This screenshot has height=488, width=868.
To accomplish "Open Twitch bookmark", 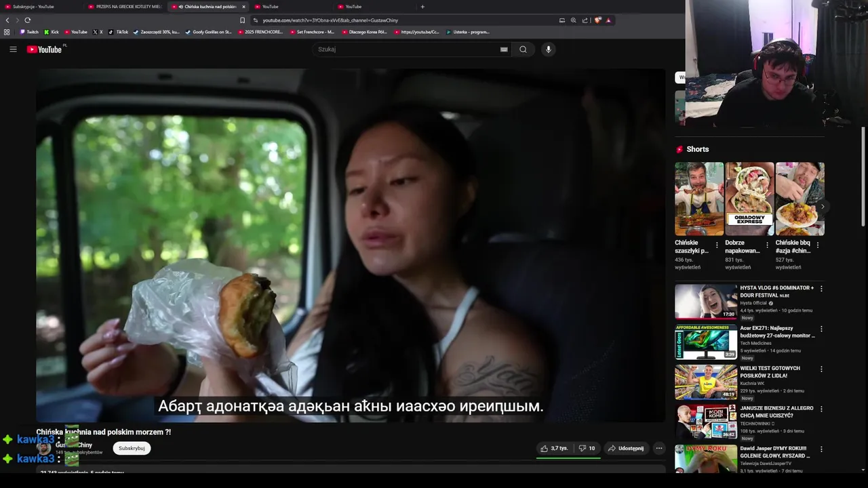I will tap(29, 32).
